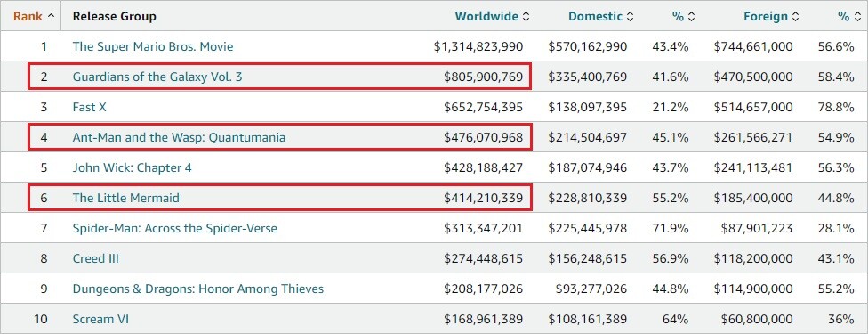Open Ant-Man and the Wasp: Quantumania link

pos(179,137)
